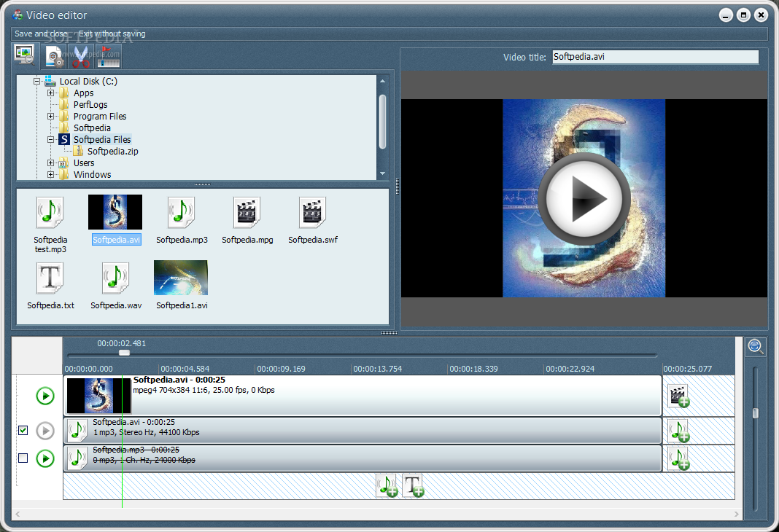Click into the Video title input field
The height and width of the screenshot is (532, 779).
coord(655,57)
